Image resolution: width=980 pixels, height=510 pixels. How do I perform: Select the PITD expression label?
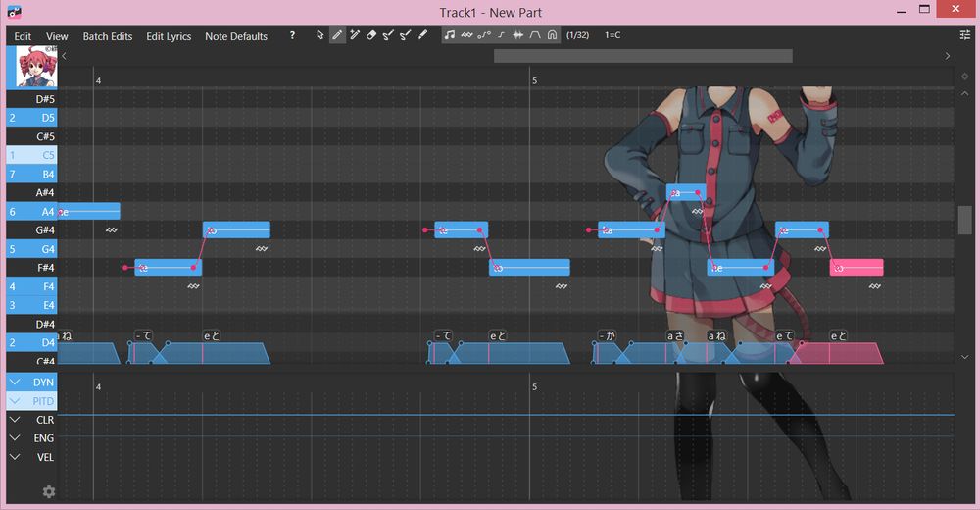coord(43,400)
